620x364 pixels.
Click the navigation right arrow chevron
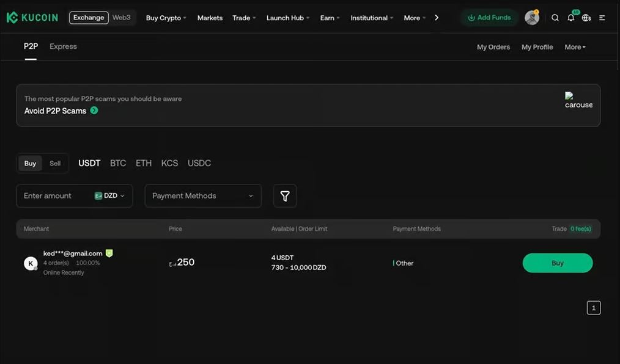pos(436,18)
